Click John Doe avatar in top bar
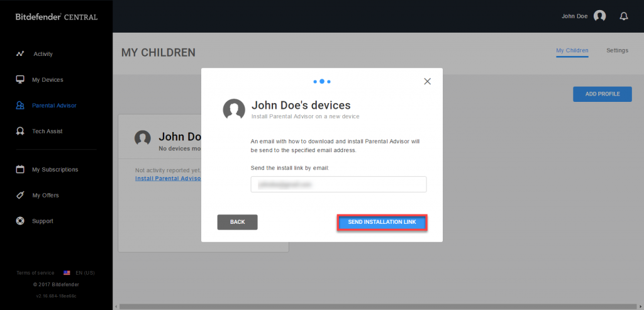The height and width of the screenshot is (310, 644). (x=599, y=16)
